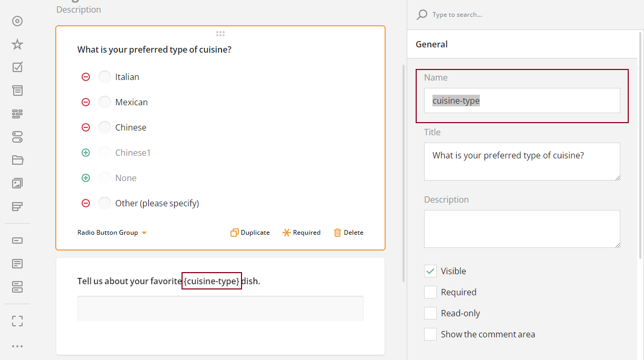
Task: Collapse the General properties section
Action: (431, 44)
